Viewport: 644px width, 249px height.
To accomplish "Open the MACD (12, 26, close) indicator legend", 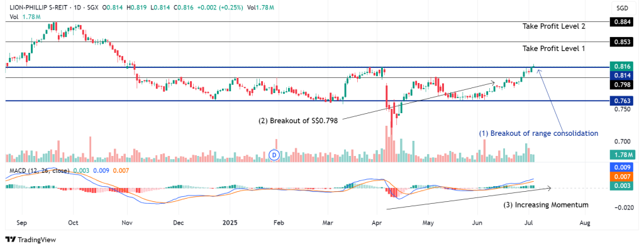I will pyautogui.click(x=37, y=170).
